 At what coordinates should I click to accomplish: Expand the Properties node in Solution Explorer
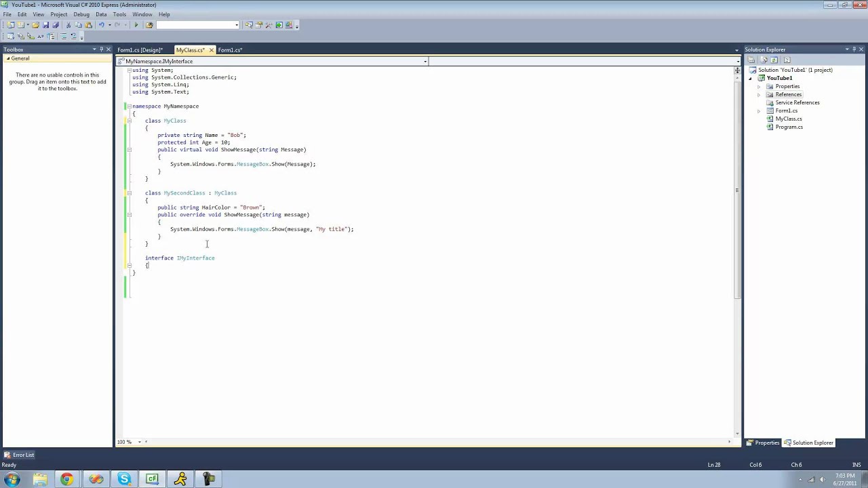coord(759,87)
